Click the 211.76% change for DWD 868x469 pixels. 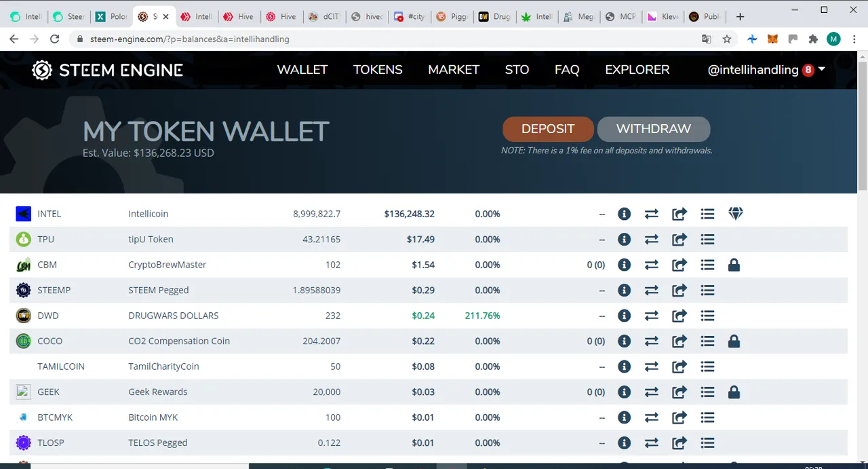pos(482,316)
